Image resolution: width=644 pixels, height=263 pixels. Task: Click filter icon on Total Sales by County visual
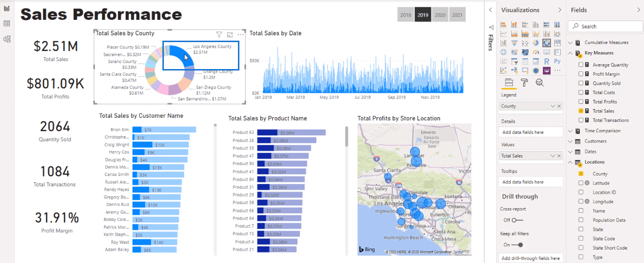click(219, 34)
